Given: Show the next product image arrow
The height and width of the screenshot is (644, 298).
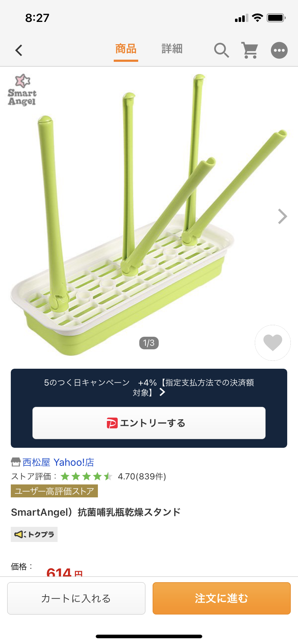Looking at the screenshot, I should click(283, 216).
